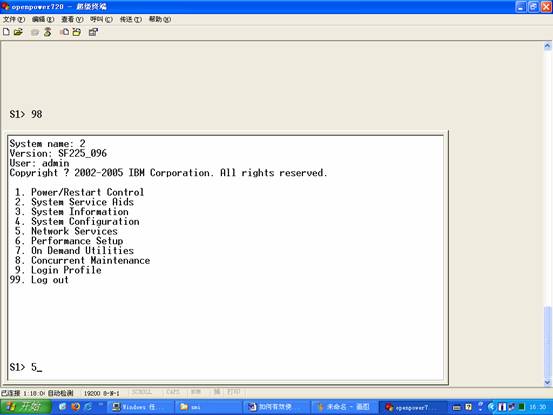Click the 自动检测 status bar entry
553x415 pixels.
coord(61,393)
